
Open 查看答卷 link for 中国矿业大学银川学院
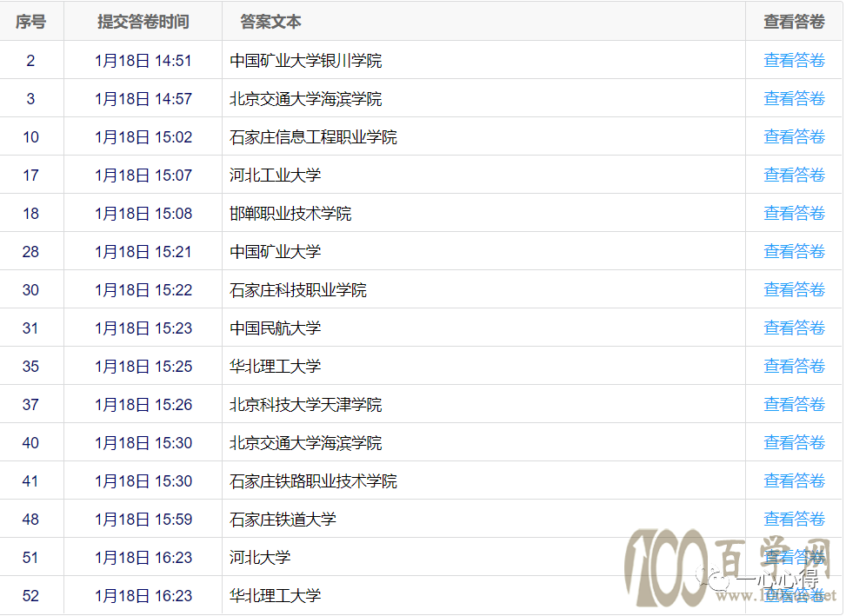click(794, 60)
